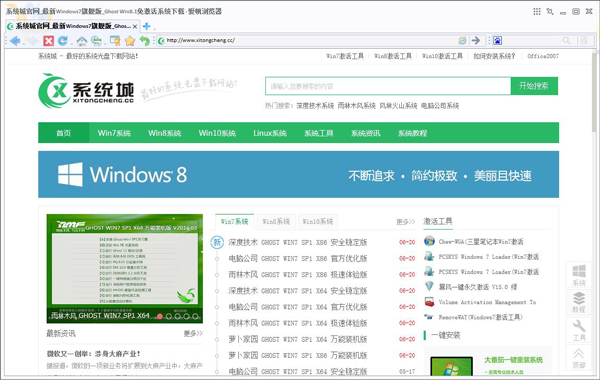The height and width of the screenshot is (380, 600).
Task: Click the GHOST WIN7 slideshow image
Action: [125, 269]
